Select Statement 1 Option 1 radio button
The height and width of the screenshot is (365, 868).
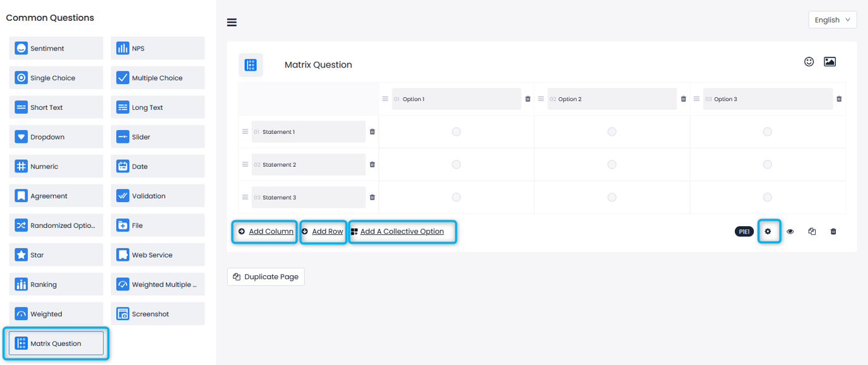click(x=456, y=132)
